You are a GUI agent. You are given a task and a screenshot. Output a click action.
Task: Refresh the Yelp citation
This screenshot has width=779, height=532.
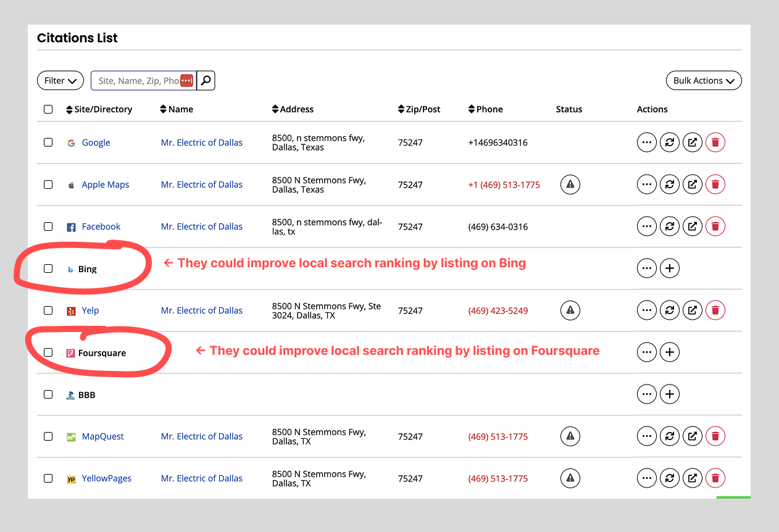pos(670,310)
